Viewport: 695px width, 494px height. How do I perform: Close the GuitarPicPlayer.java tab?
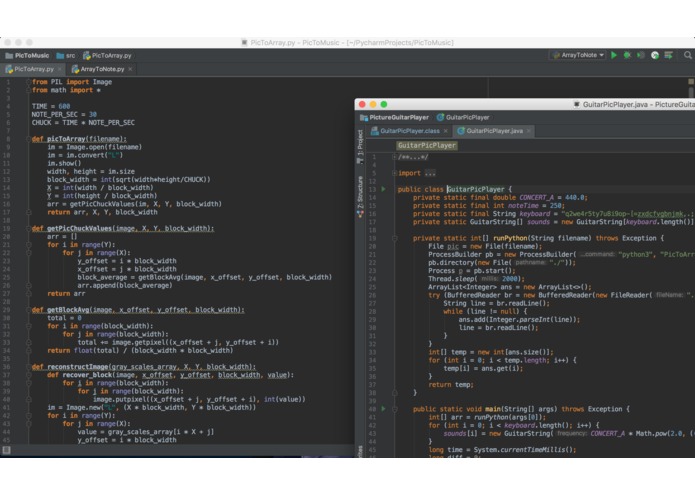click(x=528, y=131)
